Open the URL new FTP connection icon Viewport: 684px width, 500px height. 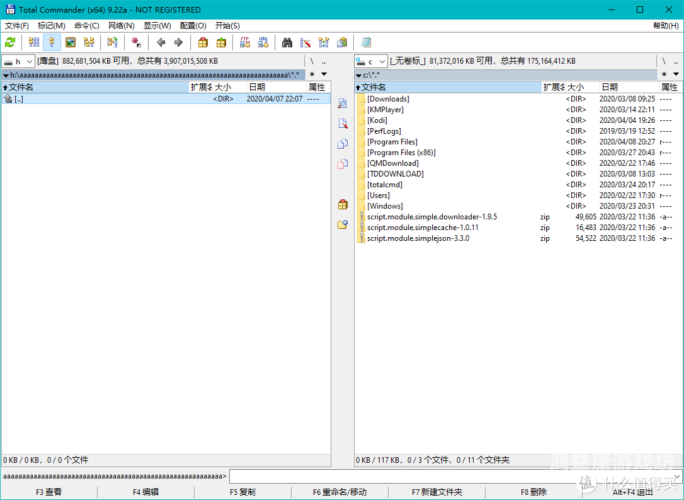pos(263,42)
